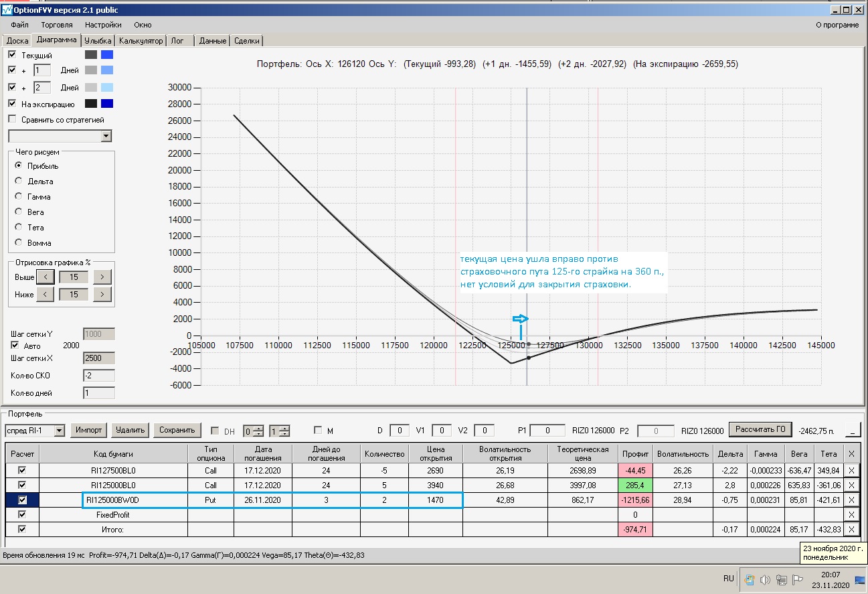
Task: Click the Шаг сетки X input field
Action: pyautogui.click(x=99, y=358)
